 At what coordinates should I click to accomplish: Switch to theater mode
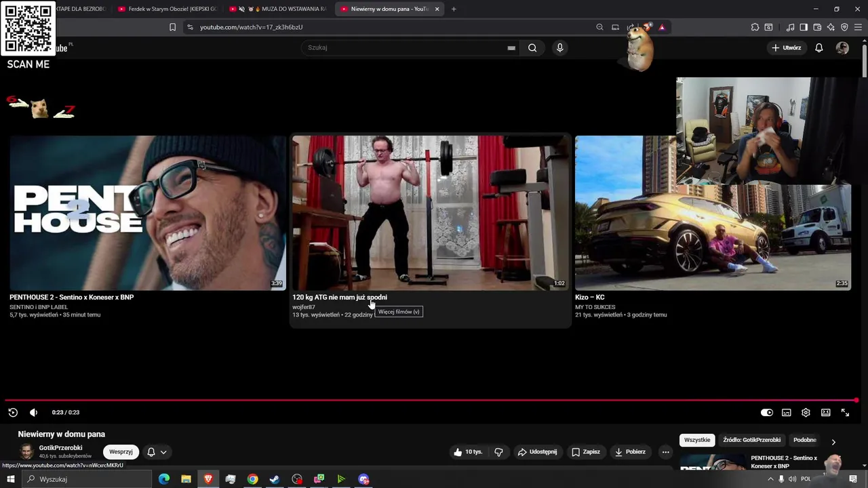click(825, 412)
